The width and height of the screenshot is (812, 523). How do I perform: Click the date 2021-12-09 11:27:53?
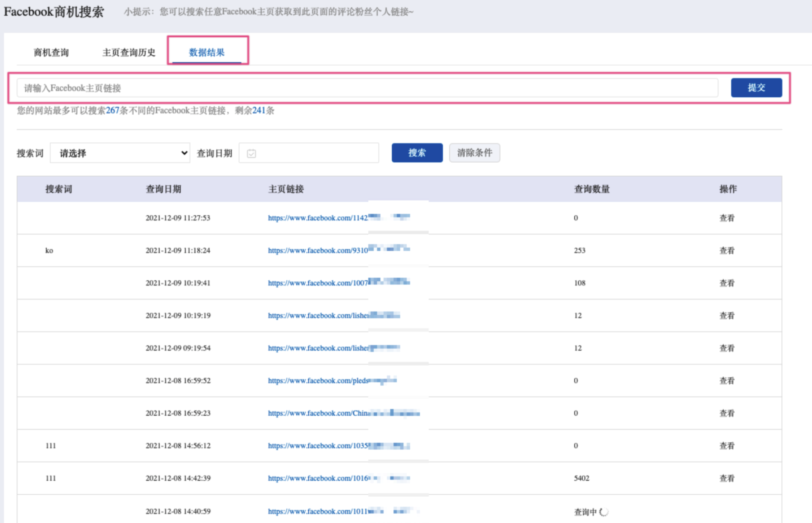pos(178,218)
